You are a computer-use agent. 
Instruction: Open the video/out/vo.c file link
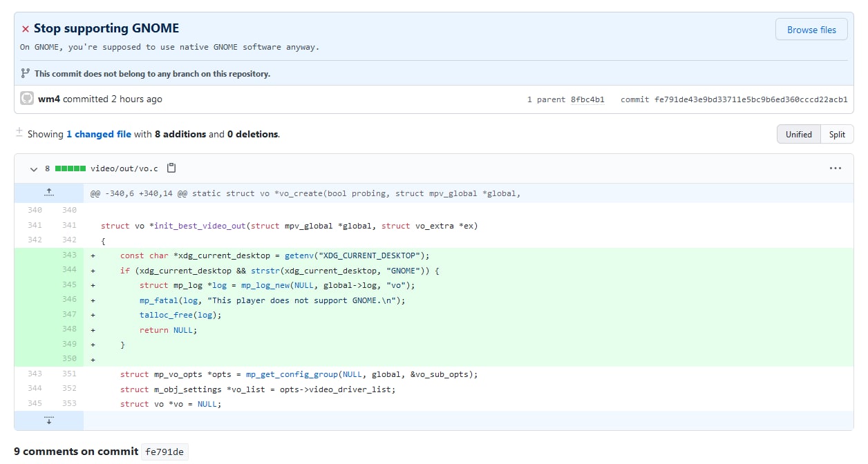tap(124, 168)
